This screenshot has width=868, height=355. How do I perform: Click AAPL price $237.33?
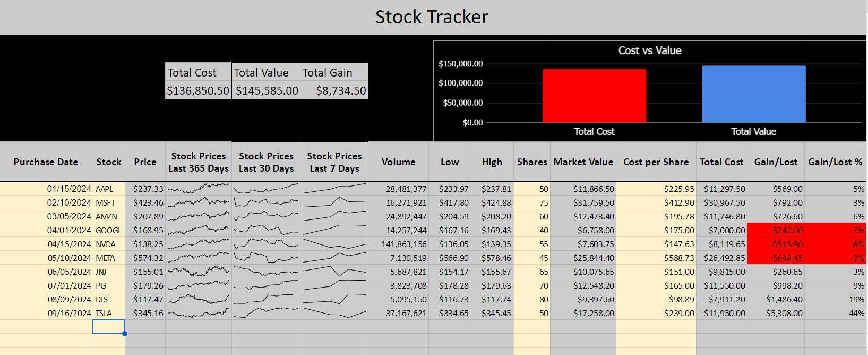tap(145, 189)
